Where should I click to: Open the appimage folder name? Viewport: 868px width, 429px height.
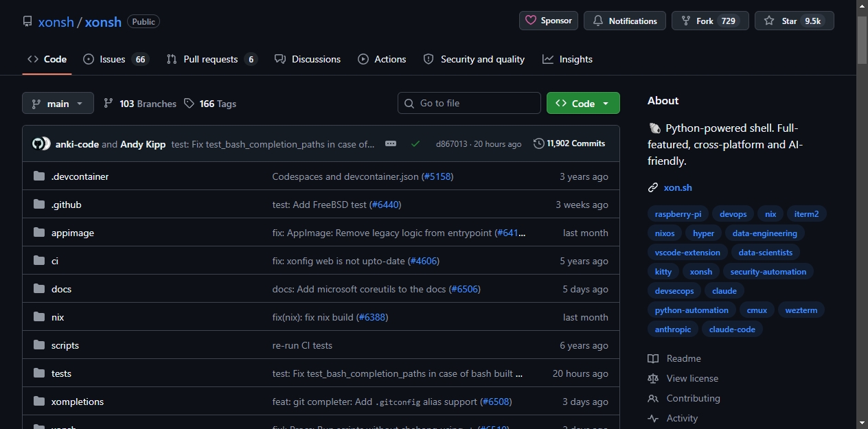coord(73,233)
